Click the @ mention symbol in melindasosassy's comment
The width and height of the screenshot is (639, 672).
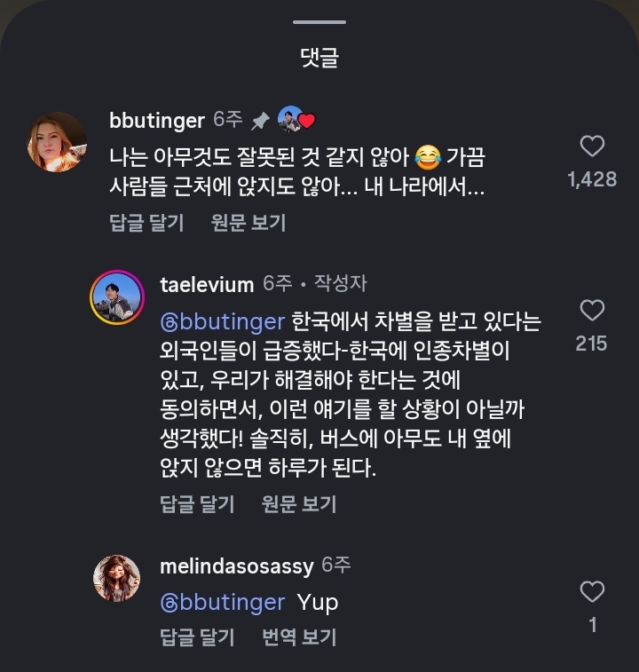point(169,603)
